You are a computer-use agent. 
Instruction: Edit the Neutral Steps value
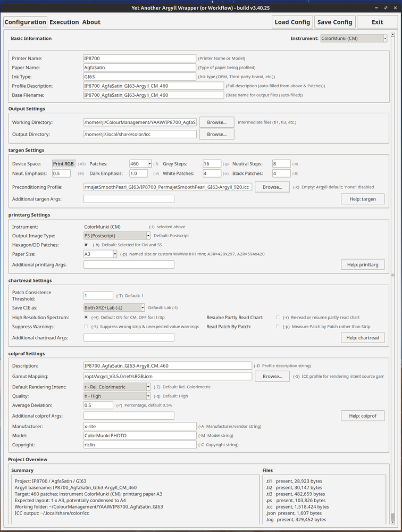coord(281,163)
